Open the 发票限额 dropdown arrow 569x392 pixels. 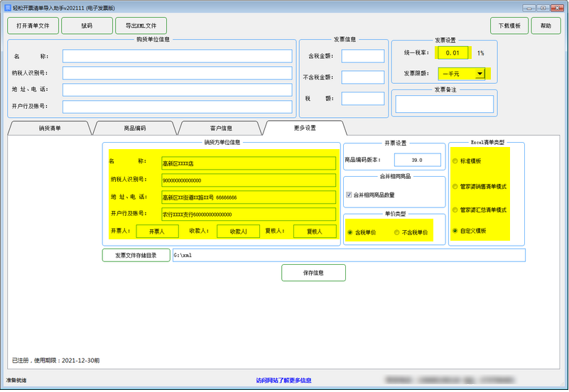coord(479,74)
